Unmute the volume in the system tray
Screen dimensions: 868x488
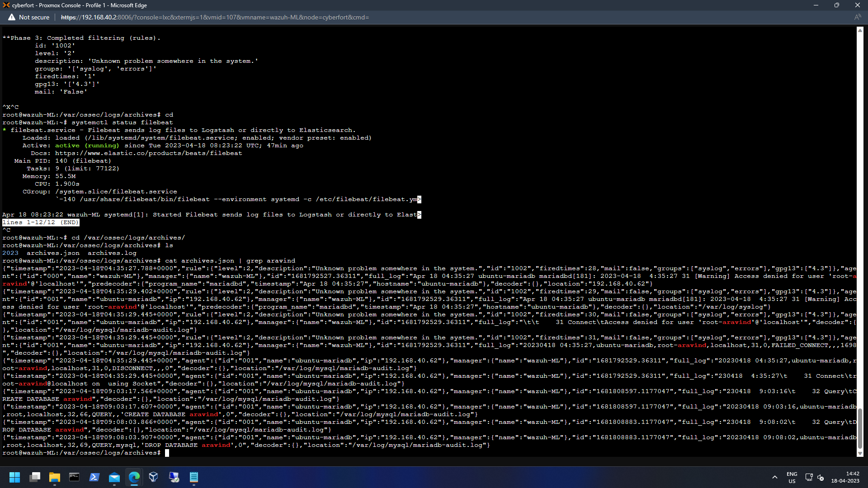(821, 477)
